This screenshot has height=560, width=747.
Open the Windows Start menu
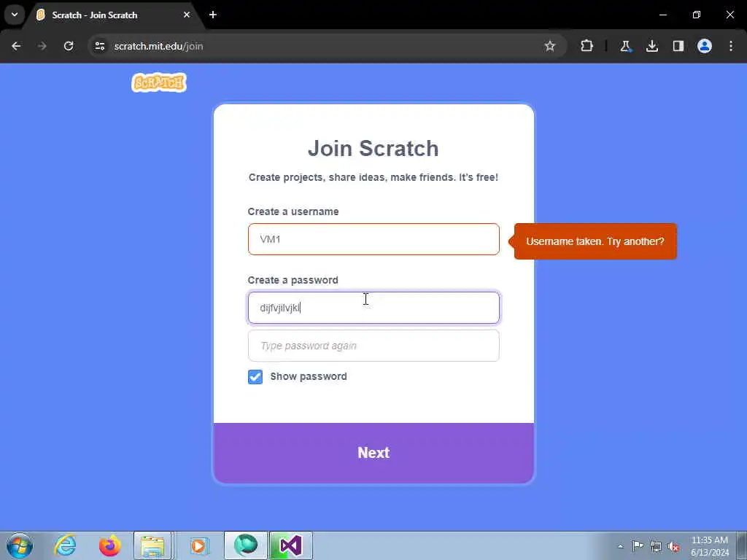[x=20, y=545]
